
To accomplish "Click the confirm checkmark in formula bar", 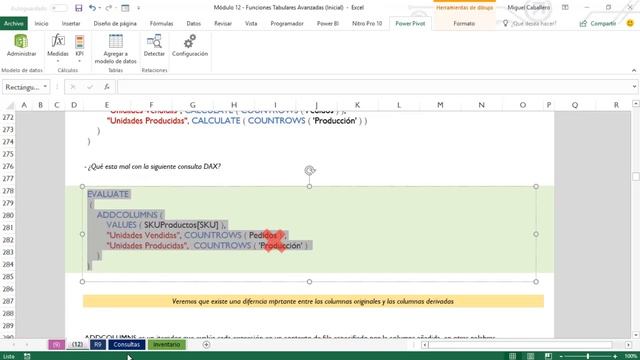I will pos(90,87).
